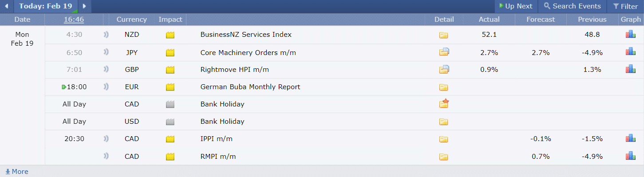
Task: Toggle alert for German Buba Monthly Report
Action: click(x=106, y=87)
